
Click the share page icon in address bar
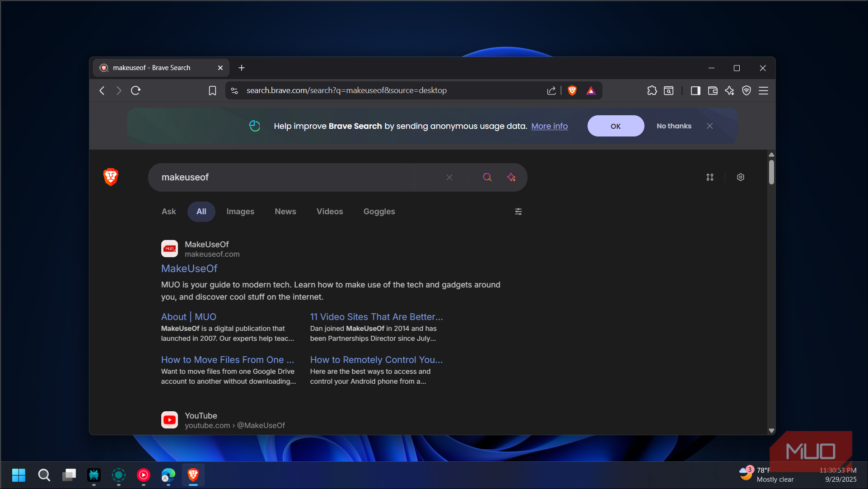point(551,90)
